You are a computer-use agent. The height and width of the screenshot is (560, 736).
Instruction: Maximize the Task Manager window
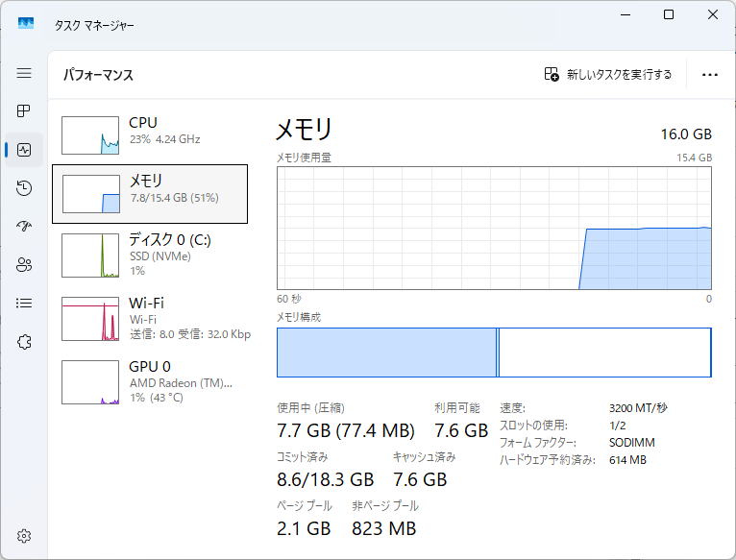(x=669, y=14)
